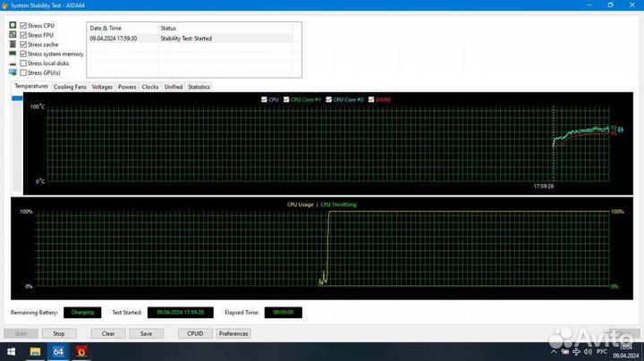644x361 pixels.
Task: Switch the РУС input language indicator
Action: pyautogui.click(x=602, y=351)
